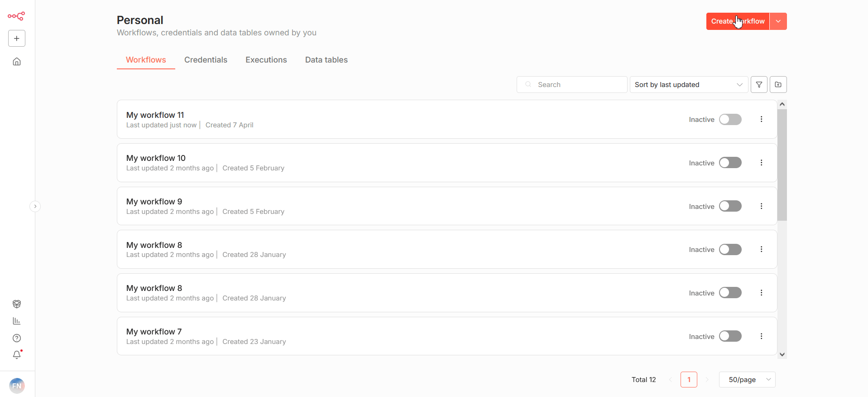Focus the Search workflows input field
The width and height of the screenshot is (868, 397).
(x=572, y=85)
